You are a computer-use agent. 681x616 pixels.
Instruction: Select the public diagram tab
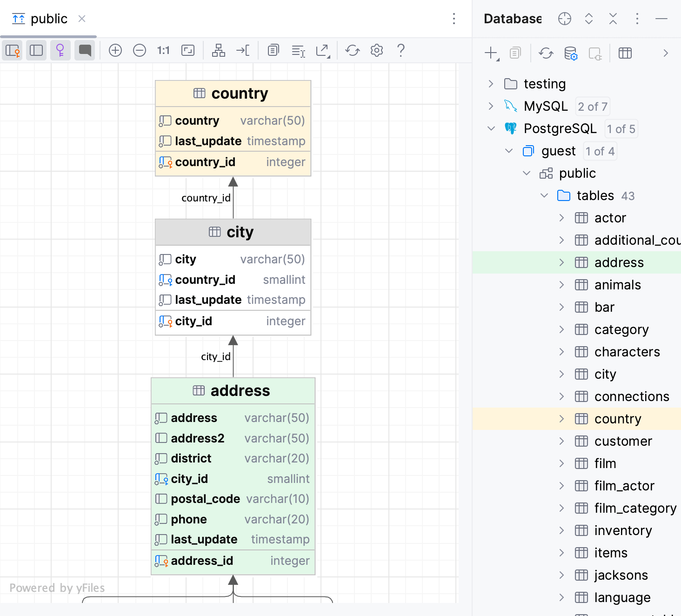(48, 19)
